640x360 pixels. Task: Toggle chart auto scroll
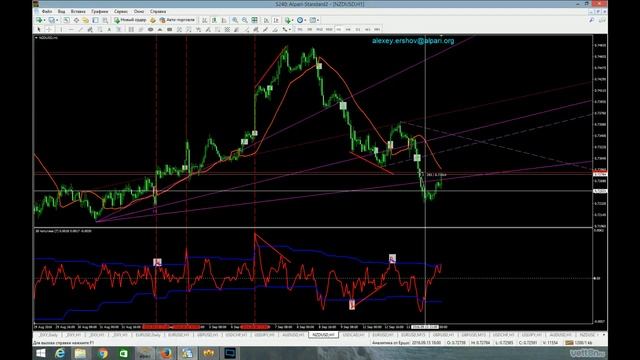[267, 20]
